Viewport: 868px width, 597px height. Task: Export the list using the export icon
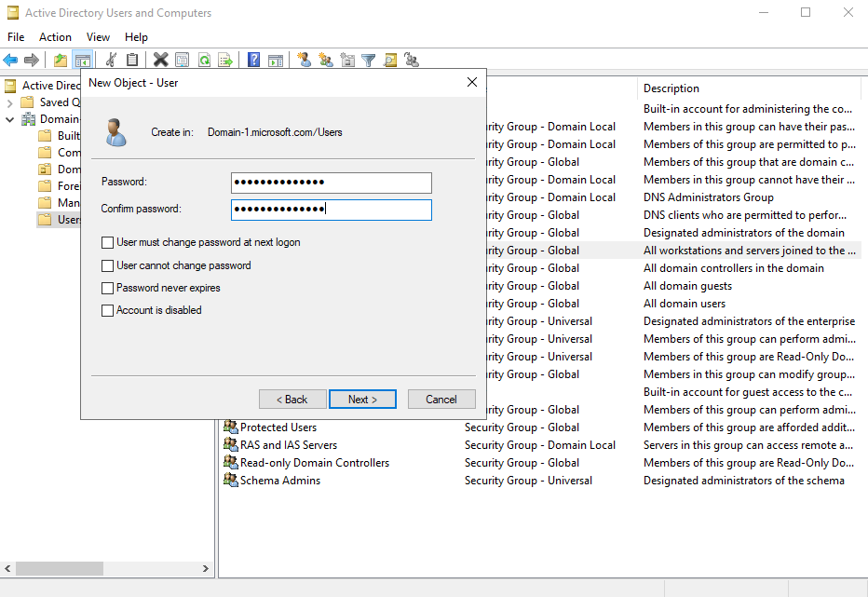[x=226, y=60]
